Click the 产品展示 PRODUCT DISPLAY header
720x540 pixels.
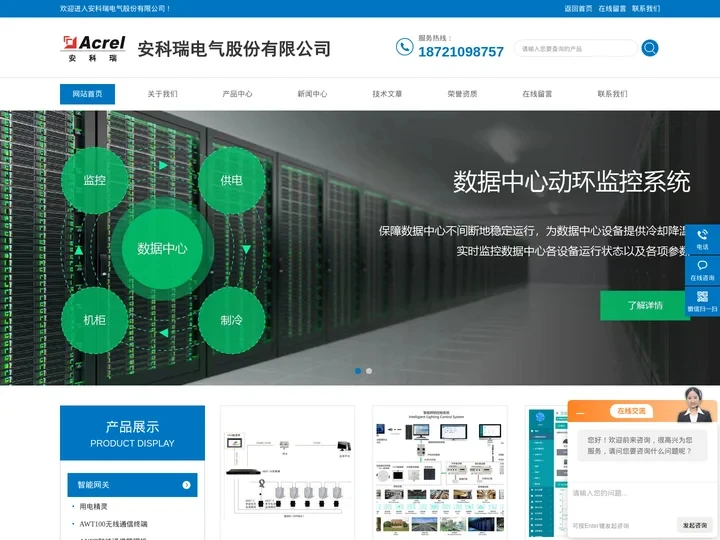(x=132, y=433)
